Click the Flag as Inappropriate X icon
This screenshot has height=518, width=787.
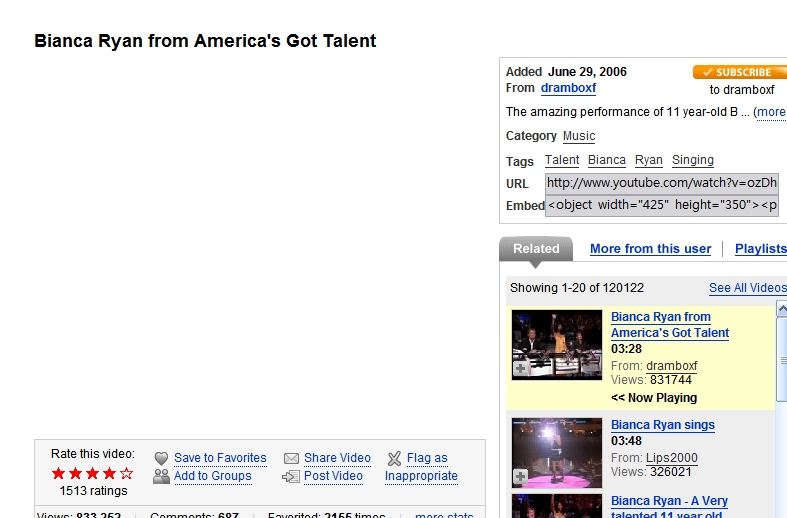click(x=394, y=458)
